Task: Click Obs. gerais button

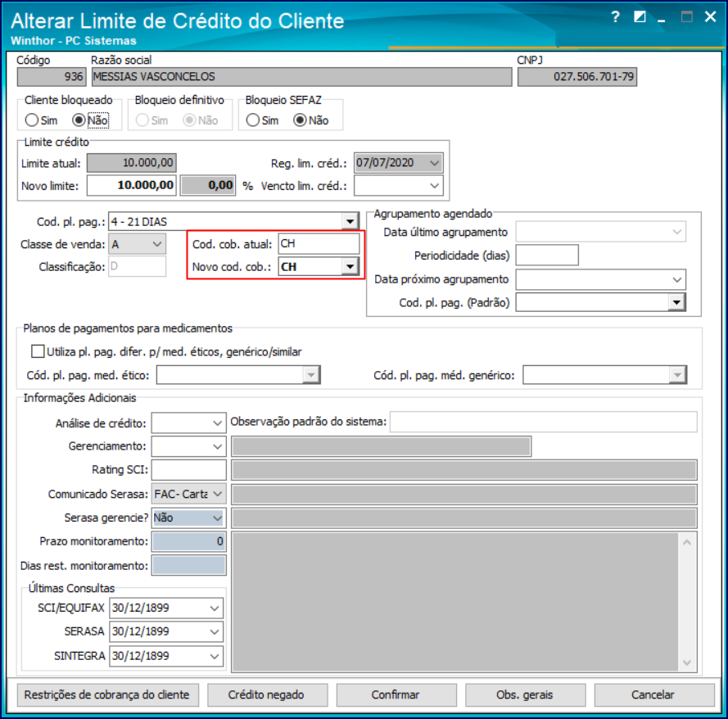Action: pos(525,694)
